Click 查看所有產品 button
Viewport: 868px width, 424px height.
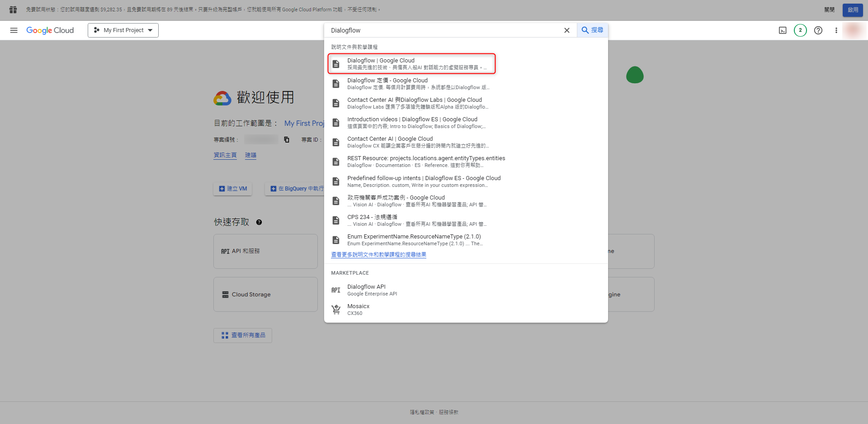click(x=243, y=335)
